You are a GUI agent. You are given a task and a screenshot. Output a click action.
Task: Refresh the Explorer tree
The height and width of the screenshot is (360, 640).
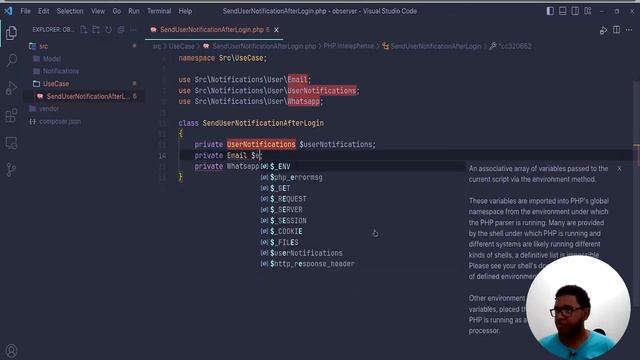[108, 29]
